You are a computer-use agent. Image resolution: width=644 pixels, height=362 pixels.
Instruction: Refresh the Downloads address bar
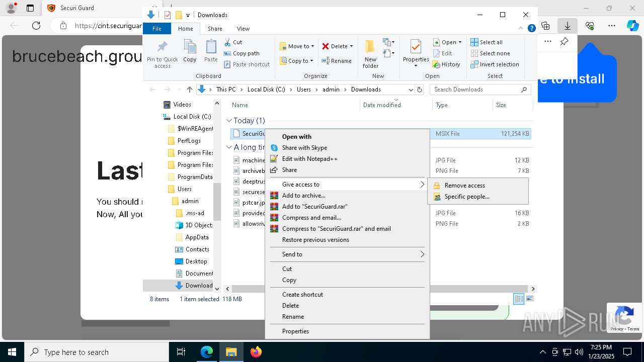tap(420, 89)
